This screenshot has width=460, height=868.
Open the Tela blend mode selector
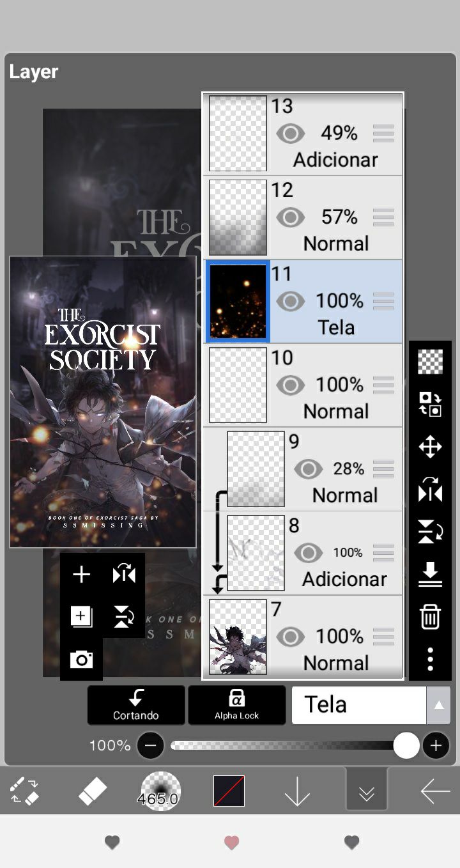coord(359,705)
